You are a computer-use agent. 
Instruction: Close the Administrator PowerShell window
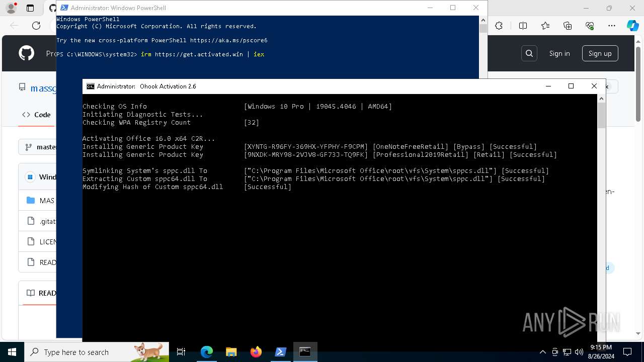click(476, 8)
